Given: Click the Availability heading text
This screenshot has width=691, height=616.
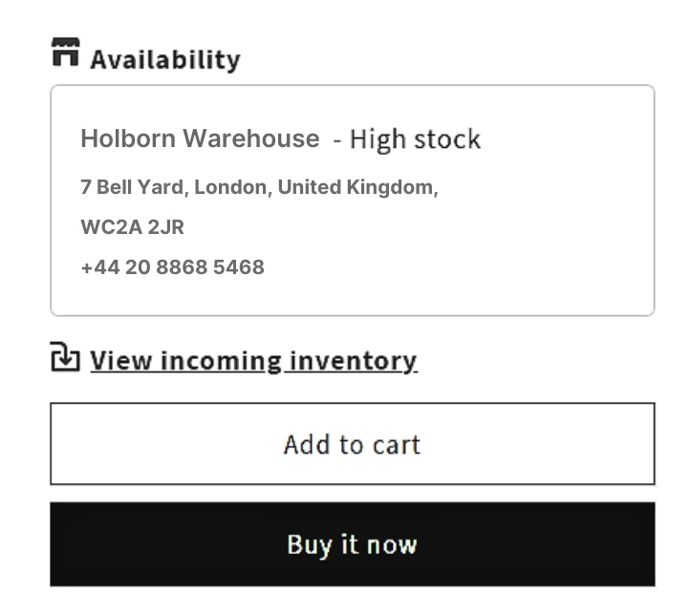Looking at the screenshot, I should click(x=165, y=59).
